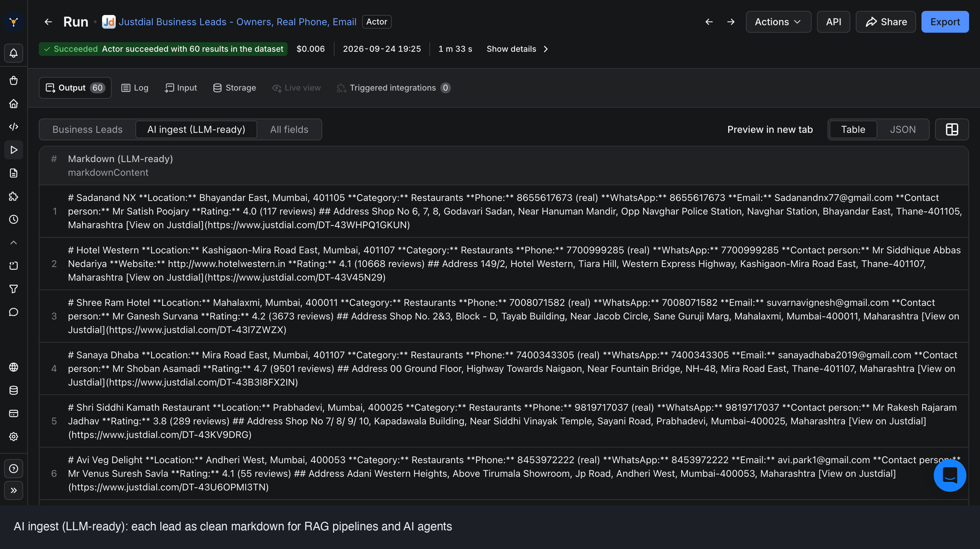Select the AI ingest (LLM-ready) view
This screenshot has width=980, height=549.
coord(196,129)
